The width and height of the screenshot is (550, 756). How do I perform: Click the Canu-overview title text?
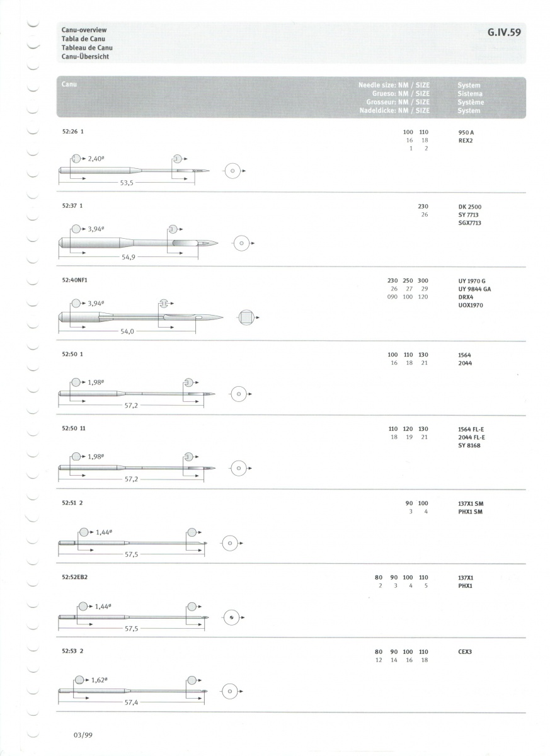point(84,30)
